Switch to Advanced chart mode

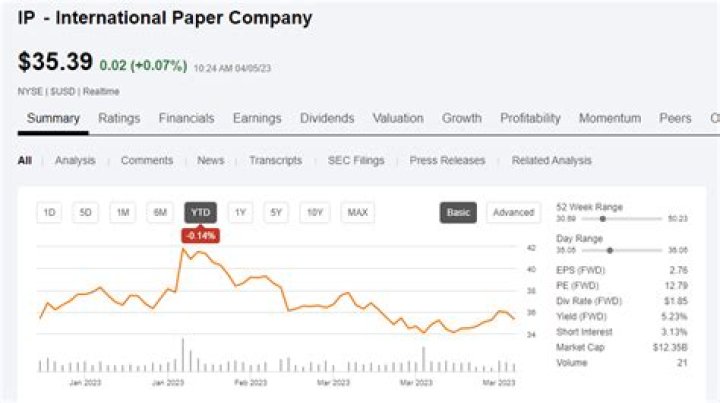(x=513, y=212)
